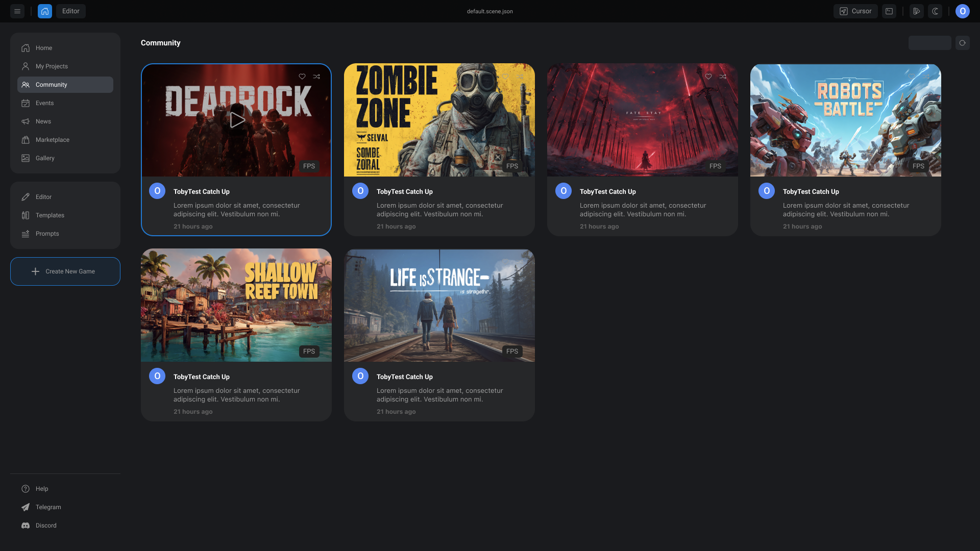Select the Templates sidebar item
The image size is (980, 551).
tap(50, 215)
